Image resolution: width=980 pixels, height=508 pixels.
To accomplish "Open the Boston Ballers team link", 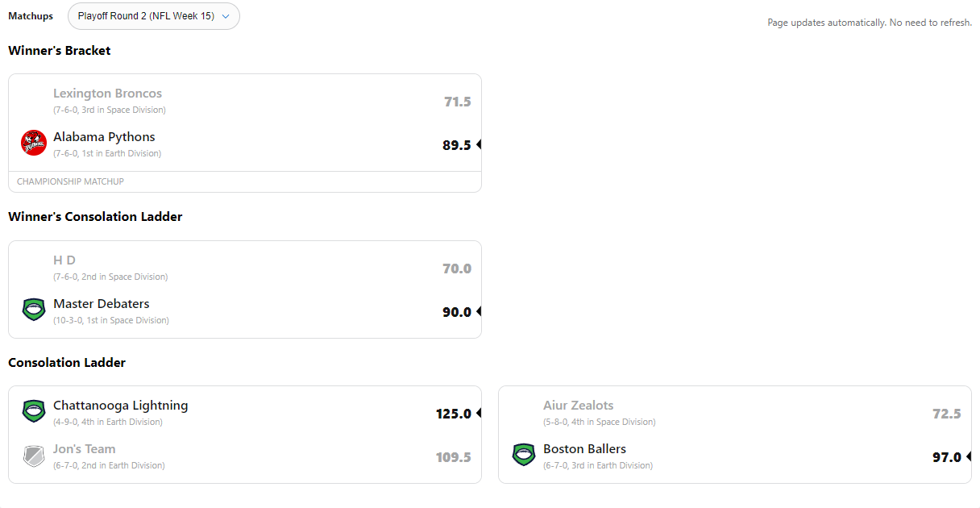I will coord(584,449).
